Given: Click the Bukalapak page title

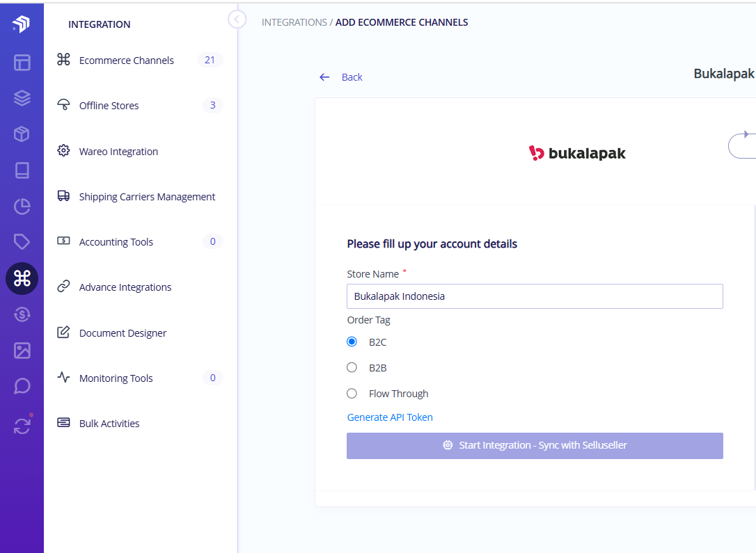Looking at the screenshot, I should coord(724,74).
